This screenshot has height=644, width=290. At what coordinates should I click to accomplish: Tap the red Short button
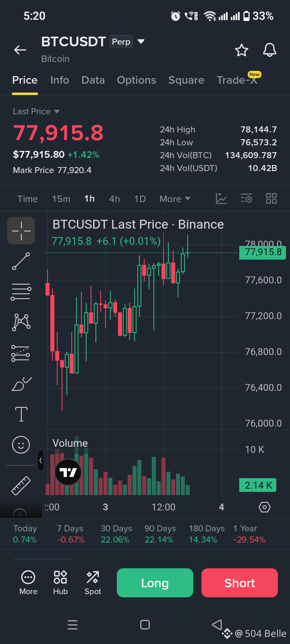tap(240, 583)
